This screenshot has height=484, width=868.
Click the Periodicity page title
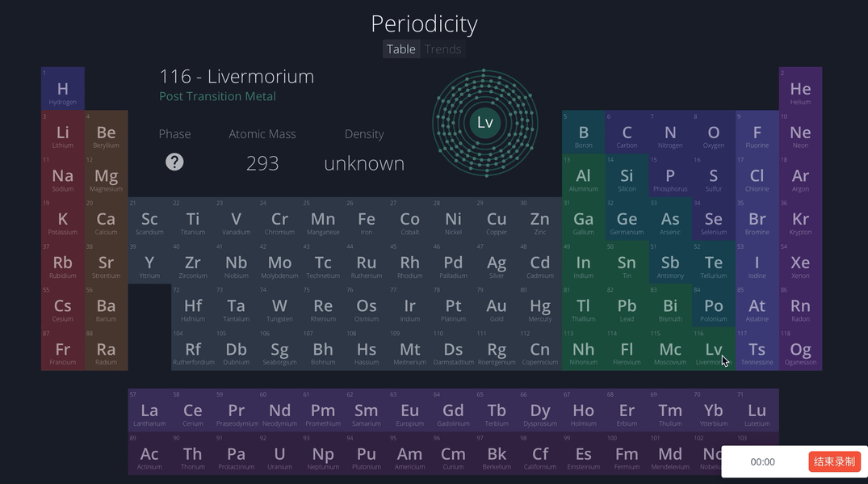424,23
